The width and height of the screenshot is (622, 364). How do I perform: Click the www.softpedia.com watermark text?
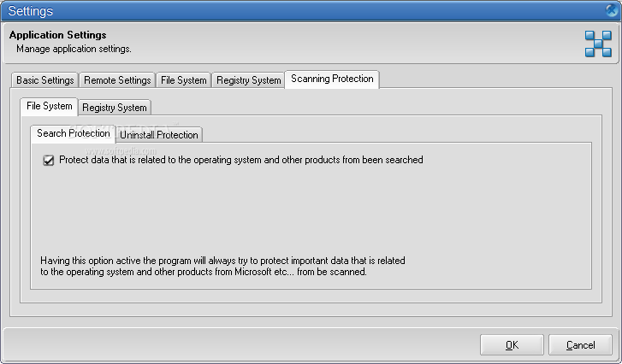[x=121, y=151]
